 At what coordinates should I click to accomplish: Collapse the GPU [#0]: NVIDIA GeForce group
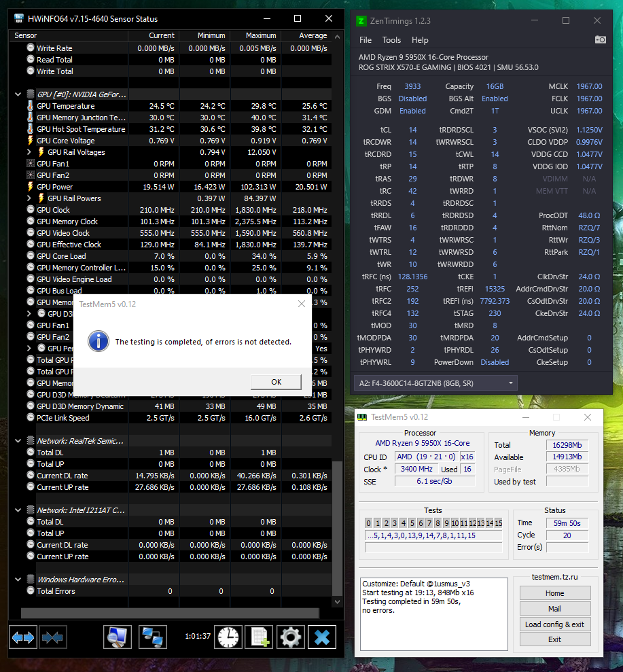click(18, 94)
